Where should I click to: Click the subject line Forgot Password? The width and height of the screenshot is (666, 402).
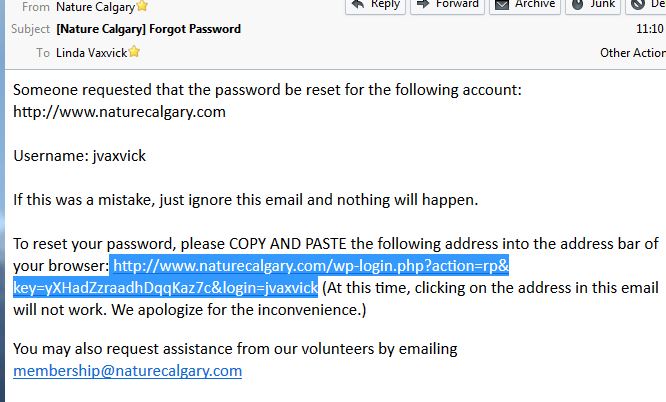click(148, 29)
